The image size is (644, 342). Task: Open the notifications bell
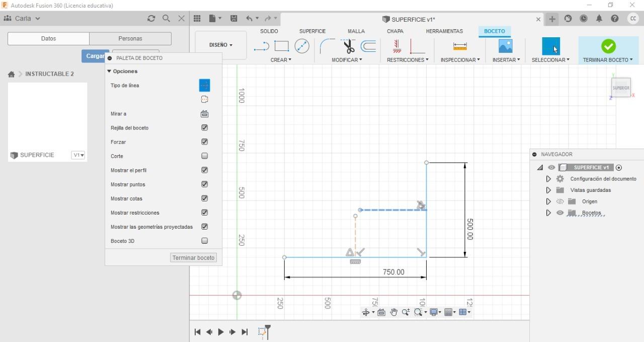click(599, 19)
